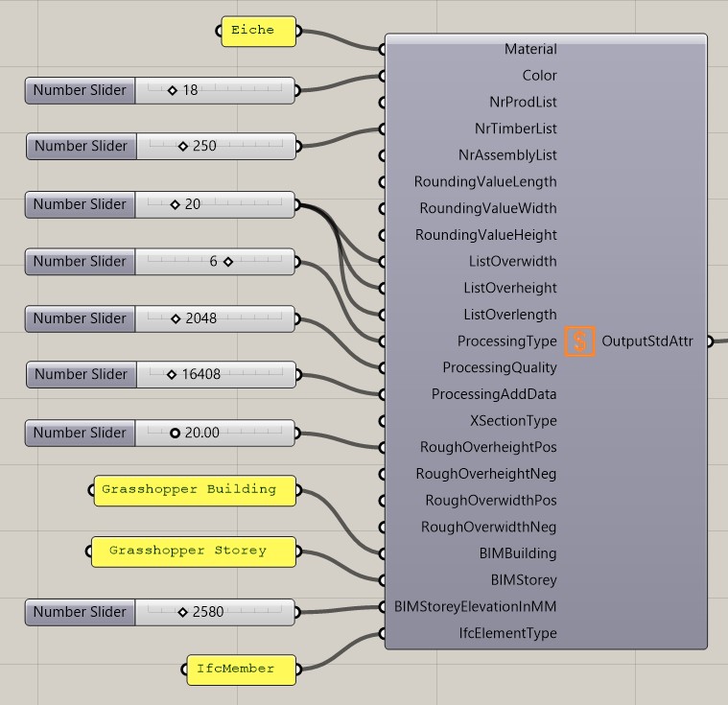Viewport: 728px width, 705px height.
Task: Select the Grasshopper Storey panel
Action: [194, 552]
